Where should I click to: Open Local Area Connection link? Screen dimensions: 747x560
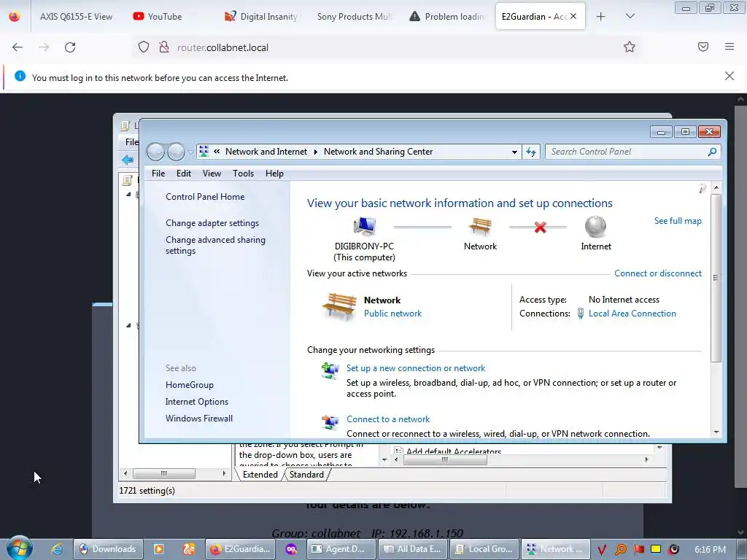coord(632,314)
